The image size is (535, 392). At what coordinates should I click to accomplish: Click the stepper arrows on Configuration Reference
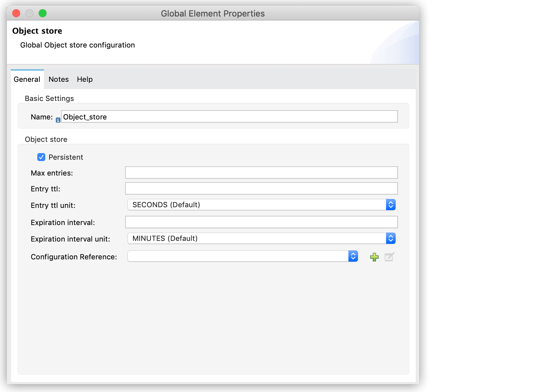pos(353,256)
